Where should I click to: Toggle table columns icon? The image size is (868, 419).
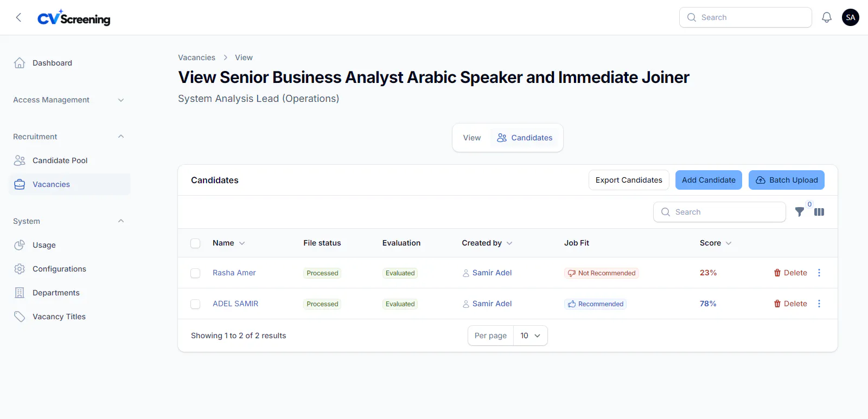click(819, 212)
